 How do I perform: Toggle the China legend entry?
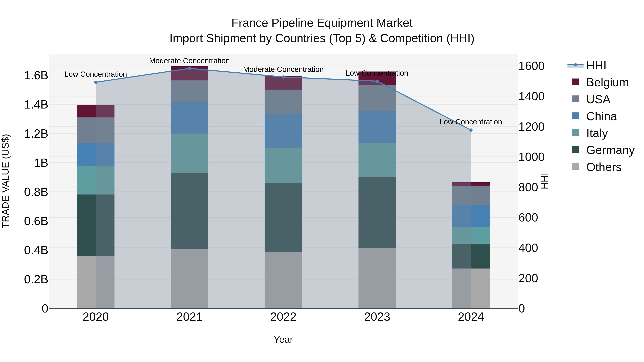594,116
